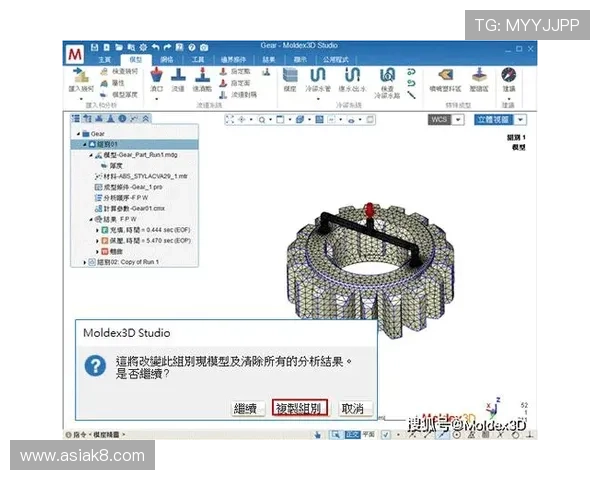Click the 取消 button in dialog

tap(355, 408)
